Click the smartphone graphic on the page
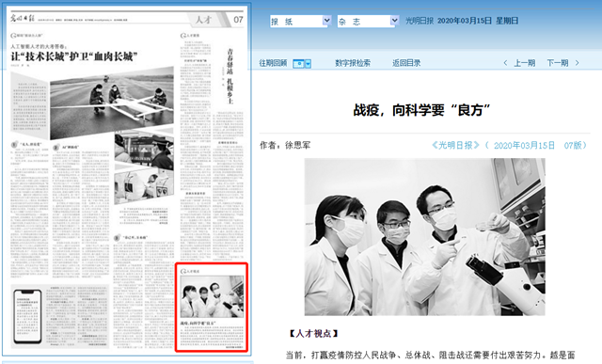 coord(27,316)
